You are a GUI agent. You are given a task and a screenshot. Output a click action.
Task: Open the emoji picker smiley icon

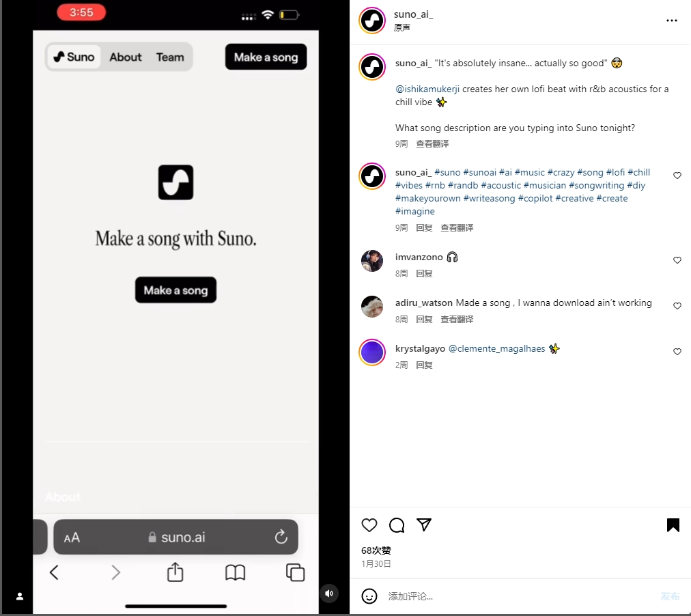click(369, 596)
